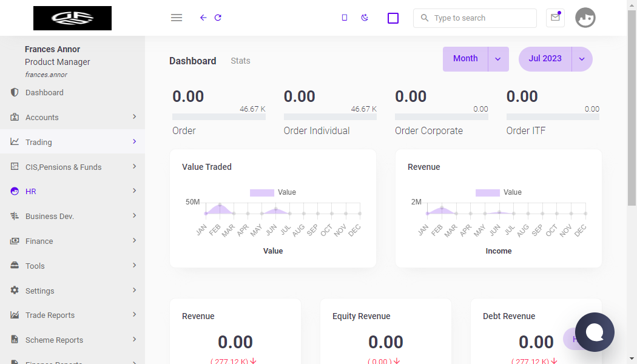Click the page vertical scrollbar
Screen dimensions: 637x364
pos(632,107)
